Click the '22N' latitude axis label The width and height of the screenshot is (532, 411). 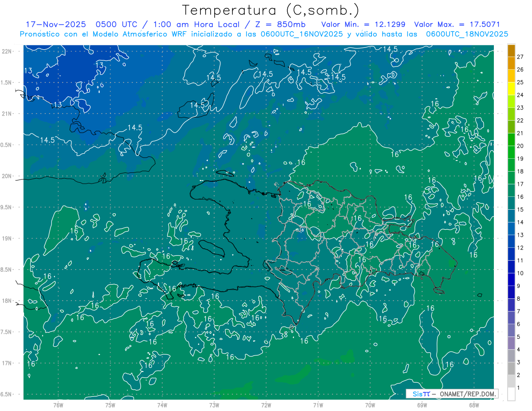tap(7, 51)
